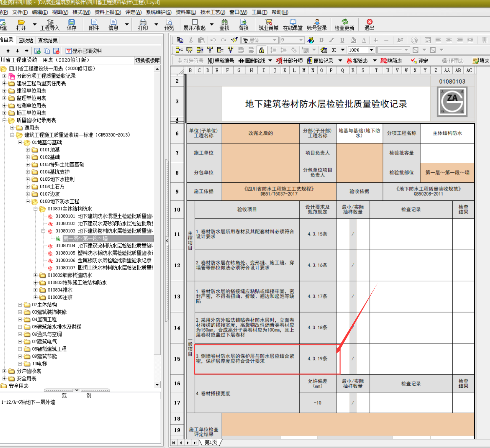Screen dimensions: 490x448
Task: Click the delete-table icon with red minus
Action: (x=56, y=51)
